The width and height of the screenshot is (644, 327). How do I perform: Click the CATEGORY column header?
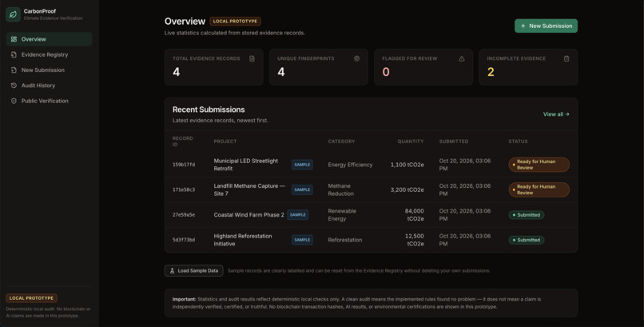pyautogui.click(x=341, y=142)
